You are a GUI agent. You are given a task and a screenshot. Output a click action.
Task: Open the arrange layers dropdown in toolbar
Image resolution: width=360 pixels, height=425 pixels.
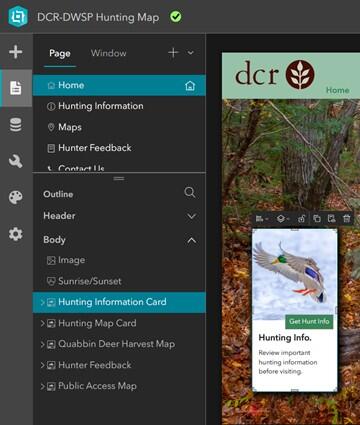click(x=283, y=219)
